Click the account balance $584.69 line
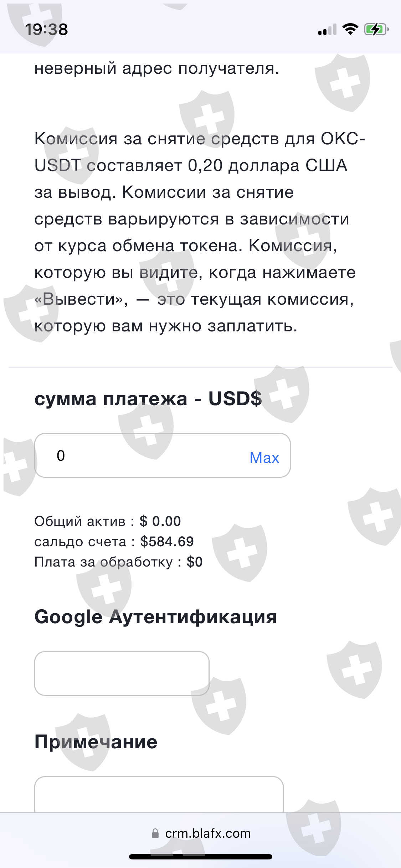The height and width of the screenshot is (868, 401). coord(114,542)
